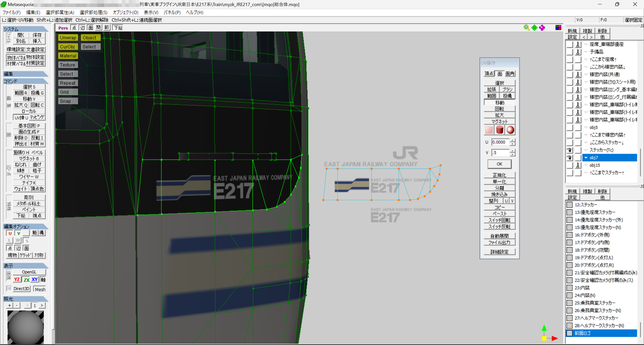This screenshot has width=644, height=345.
Task: Click the four-color view layout icon
Action: 558,28
